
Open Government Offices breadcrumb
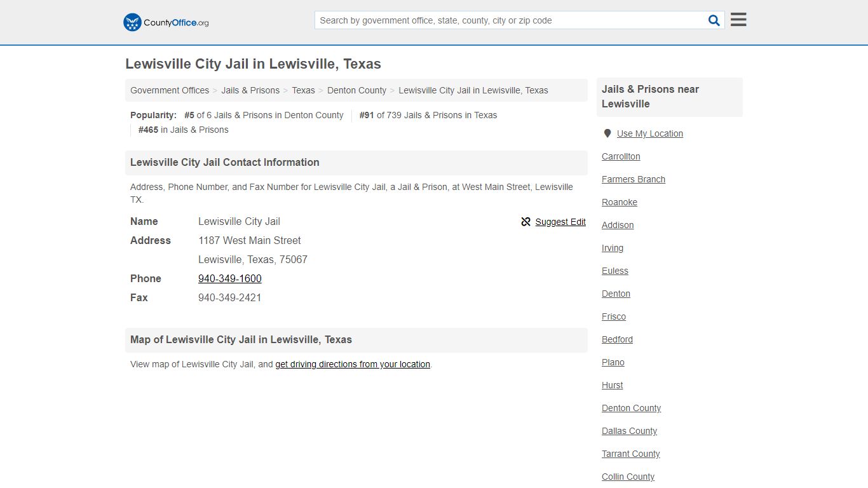[170, 90]
